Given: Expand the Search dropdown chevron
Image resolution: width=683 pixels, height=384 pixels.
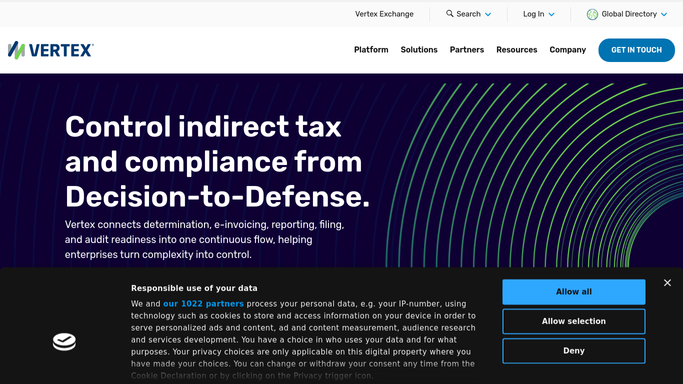Looking at the screenshot, I should [488, 14].
